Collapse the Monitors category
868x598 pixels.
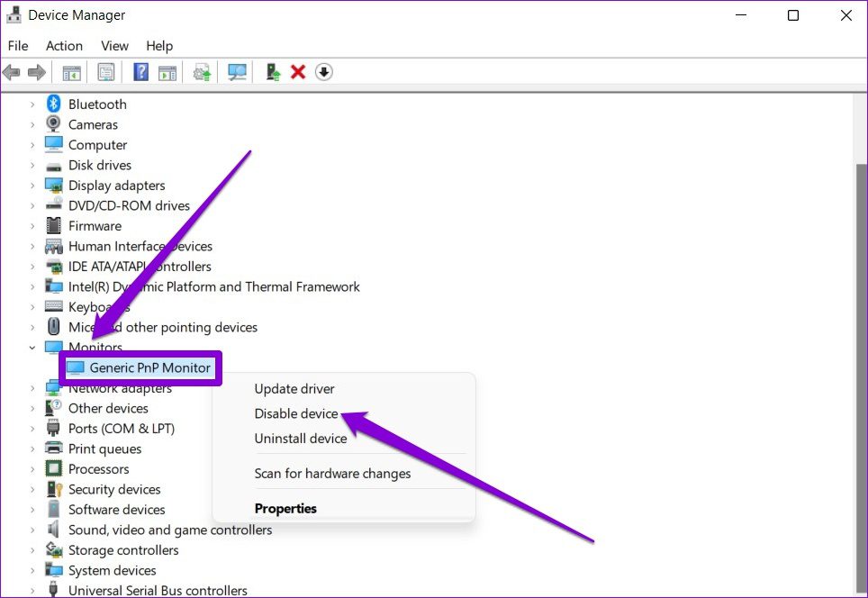pyautogui.click(x=32, y=348)
